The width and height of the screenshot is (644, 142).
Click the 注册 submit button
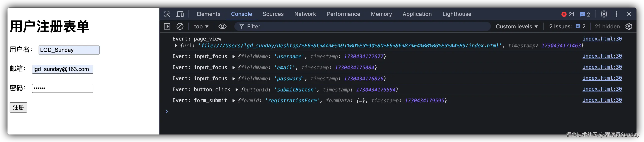(19, 107)
